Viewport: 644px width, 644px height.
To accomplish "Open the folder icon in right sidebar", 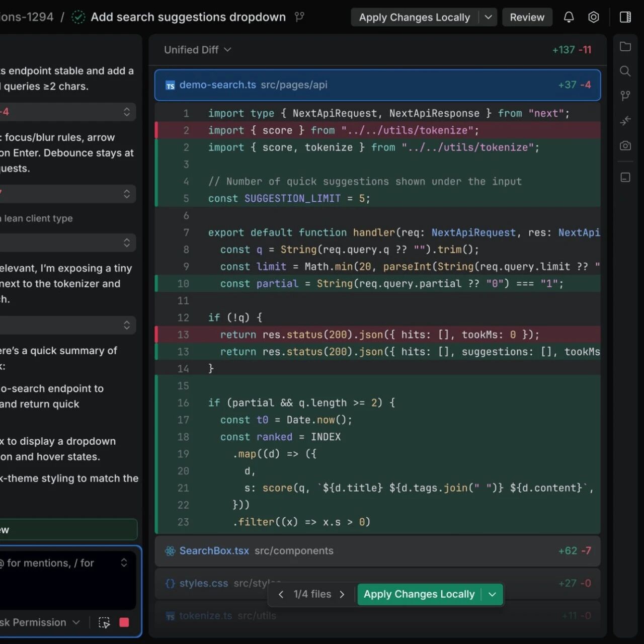I will pyautogui.click(x=625, y=47).
